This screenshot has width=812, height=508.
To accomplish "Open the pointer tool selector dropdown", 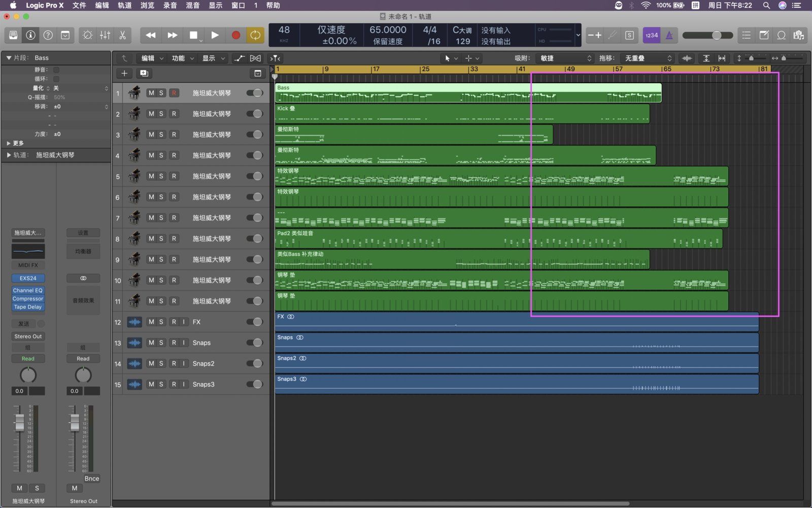I will point(451,58).
